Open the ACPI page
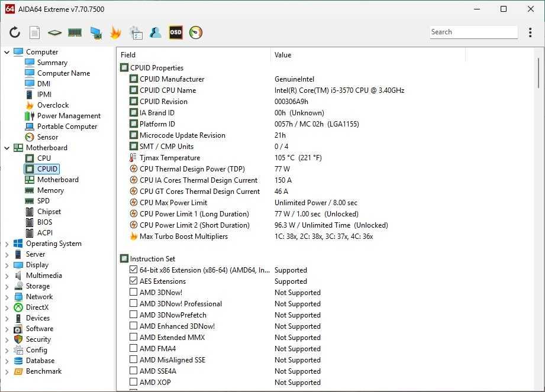The width and height of the screenshot is (545, 392). click(x=45, y=233)
